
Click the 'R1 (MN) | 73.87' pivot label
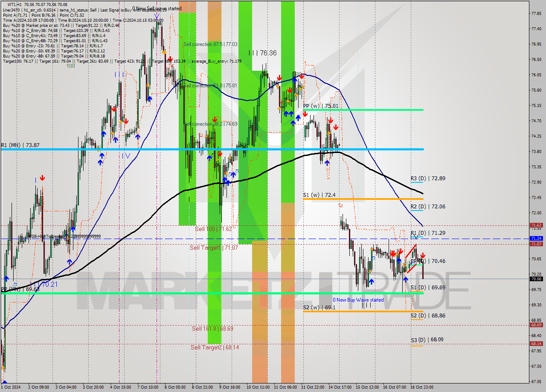20,145
